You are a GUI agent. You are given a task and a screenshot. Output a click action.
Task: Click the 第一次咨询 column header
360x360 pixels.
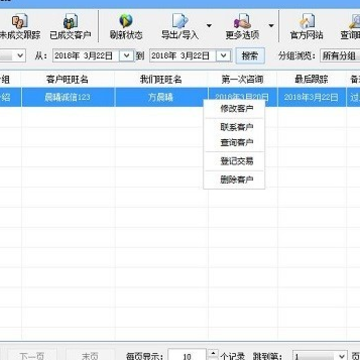[243, 79]
